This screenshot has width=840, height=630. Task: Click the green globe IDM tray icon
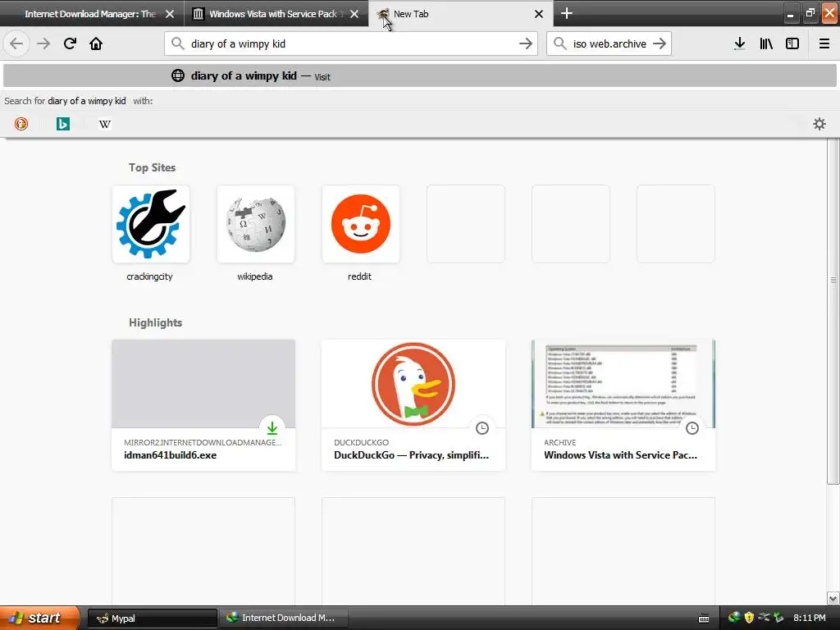[x=734, y=618]
